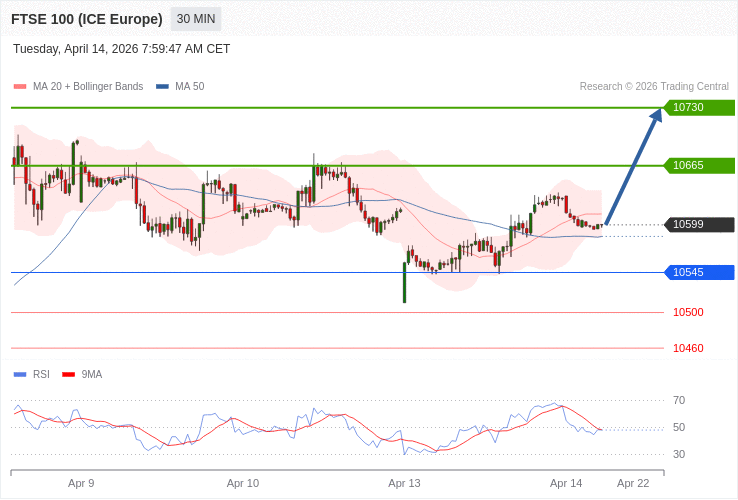Click the blue MA 50 legend swatch

coord(162,87)
